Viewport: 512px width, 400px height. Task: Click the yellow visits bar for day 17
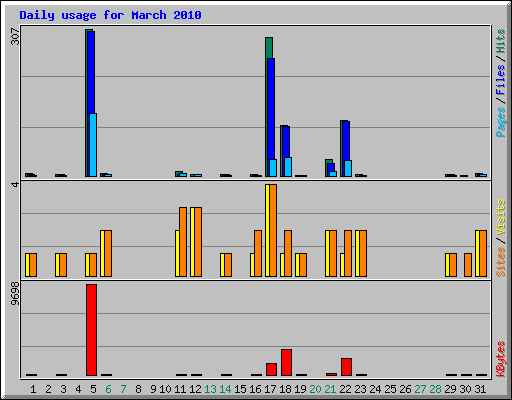267,230
